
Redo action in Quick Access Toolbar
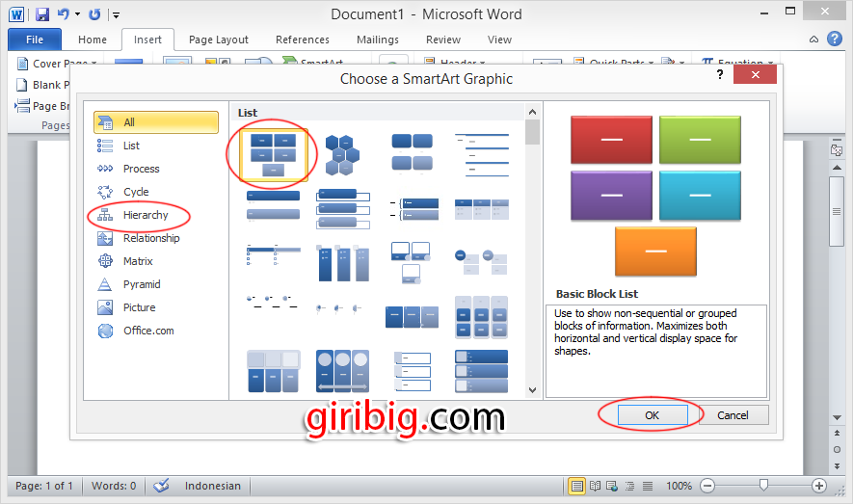pos(94,14)
